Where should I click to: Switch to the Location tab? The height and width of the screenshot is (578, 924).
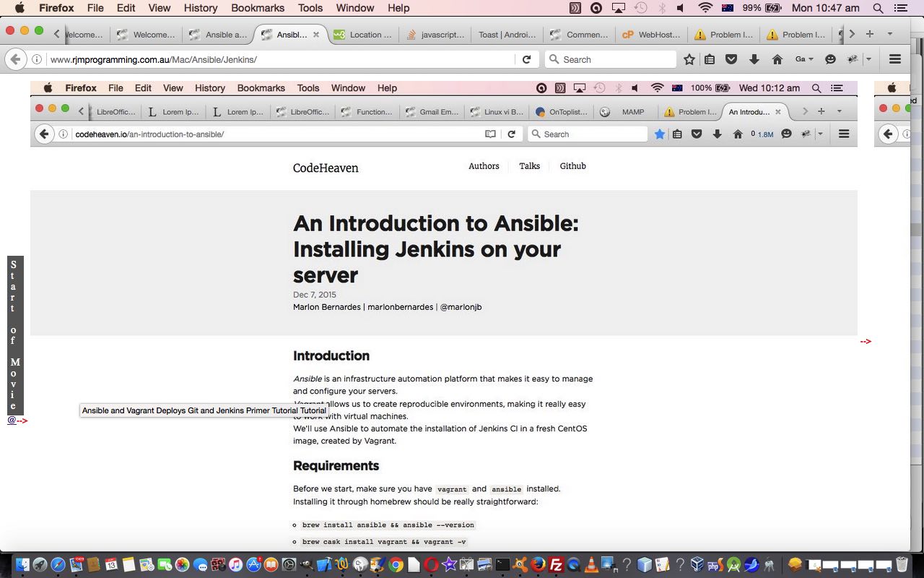click(x=363, y=34)
